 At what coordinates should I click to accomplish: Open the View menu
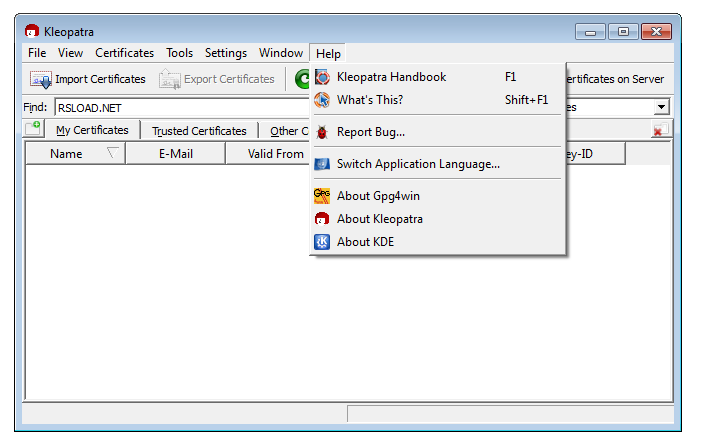point(70,53)
